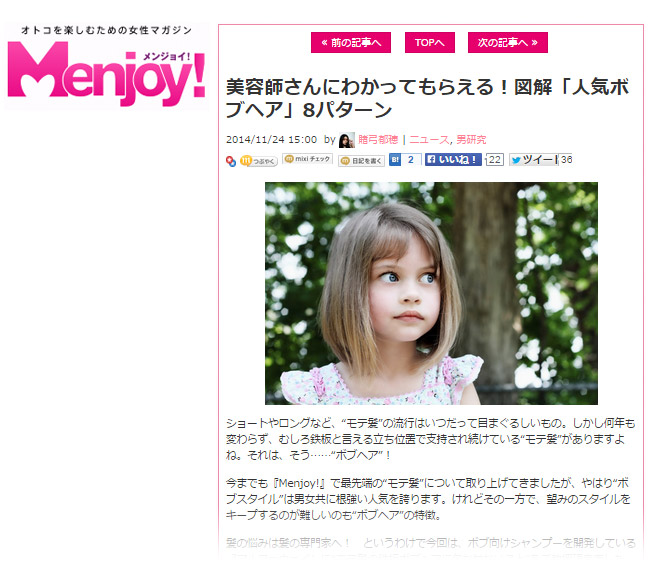Screen dimensions: 650x577
Task: Go to the previous article (前の記事へ)
Action: click(x=351, y=42)
